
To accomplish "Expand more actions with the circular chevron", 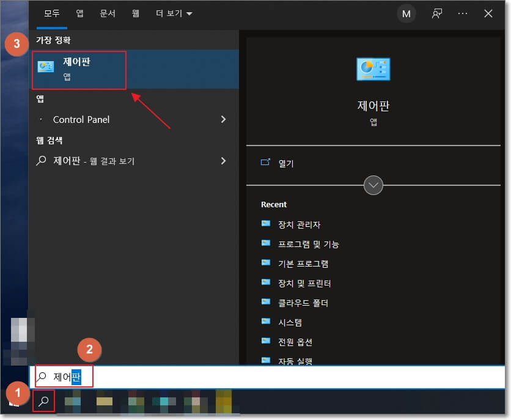I will [x=373, y=185].
